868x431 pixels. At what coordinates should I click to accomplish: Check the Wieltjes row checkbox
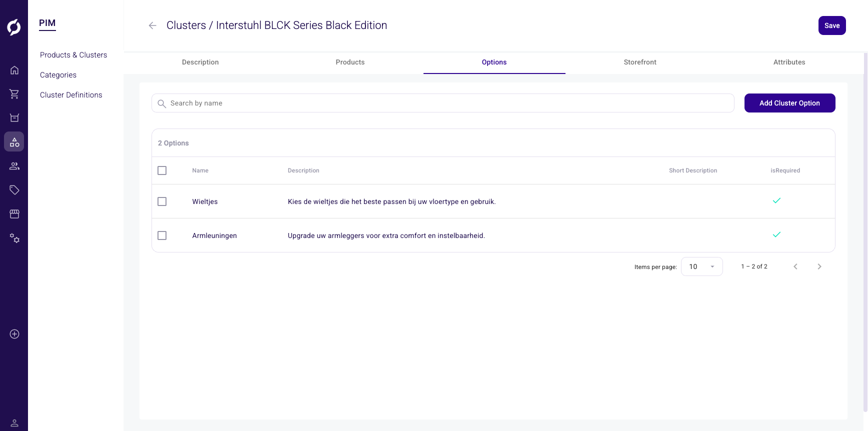(x=162, y=201)
